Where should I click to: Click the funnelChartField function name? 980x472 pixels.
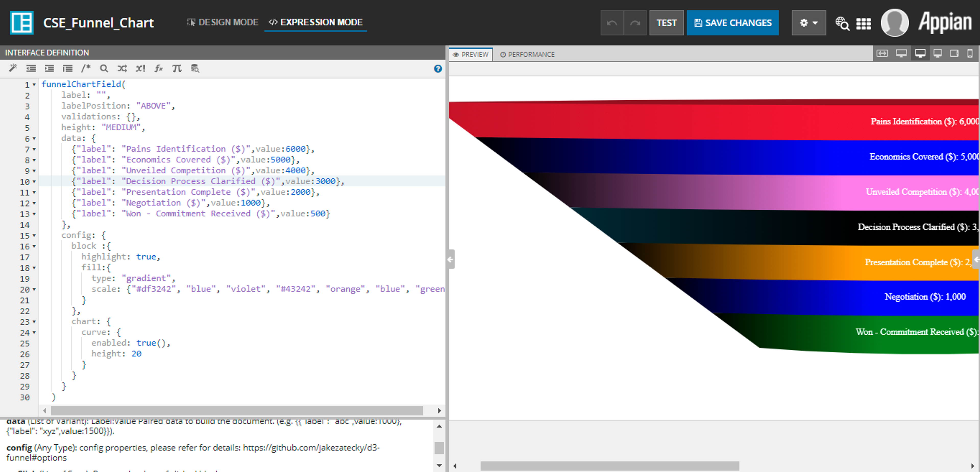(x=81, y=84)
